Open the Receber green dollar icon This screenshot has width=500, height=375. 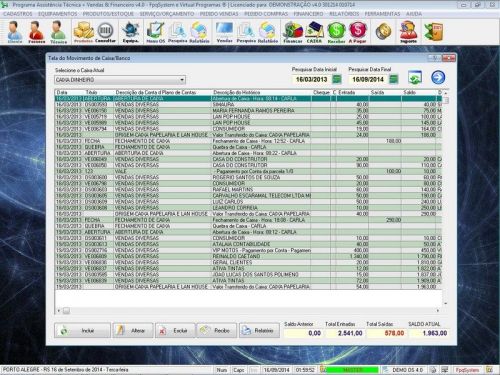(x=336, y=32)
